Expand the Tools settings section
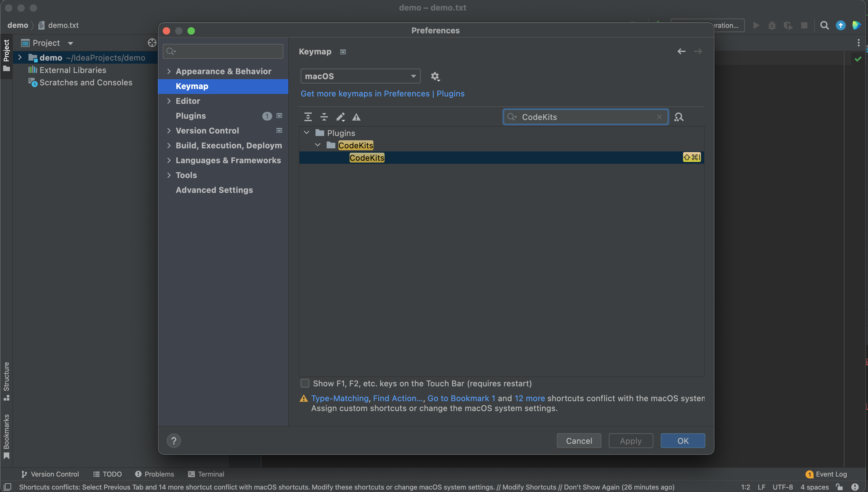 169,175
